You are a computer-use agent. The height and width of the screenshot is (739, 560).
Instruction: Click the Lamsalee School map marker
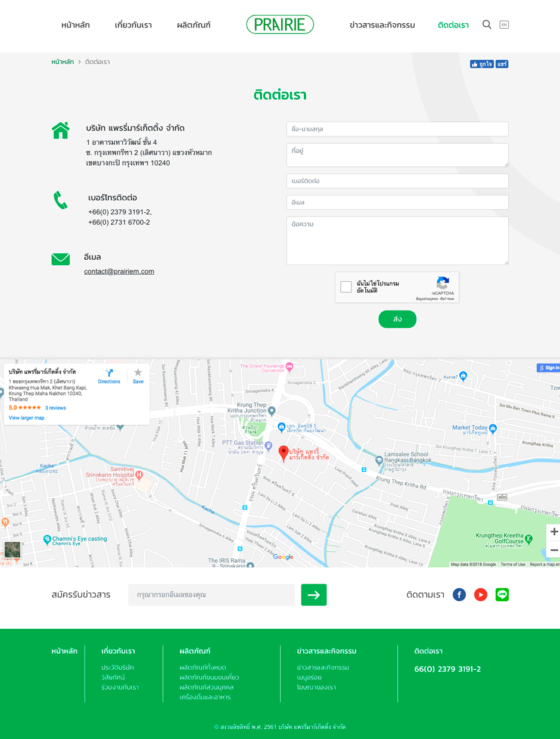click(379, 460)
